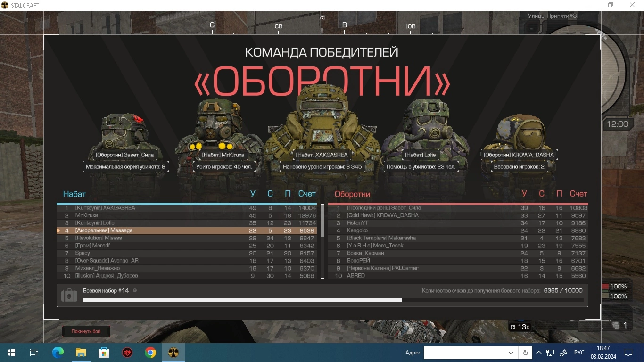644x362 pixels.
Task: Switch the РУС input language indicator
Action: (579, 353)
